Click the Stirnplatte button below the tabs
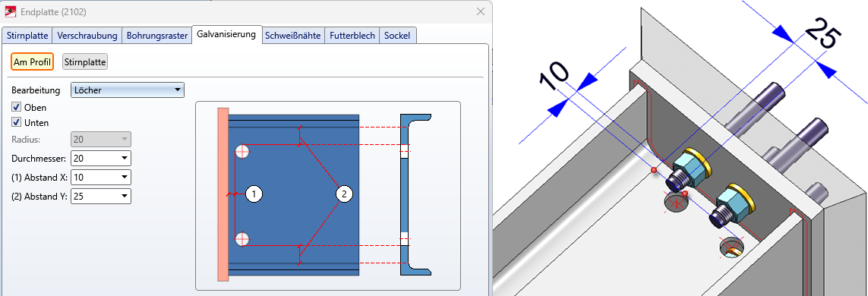The height and width of the screenshot is (296, 868). 85,62
